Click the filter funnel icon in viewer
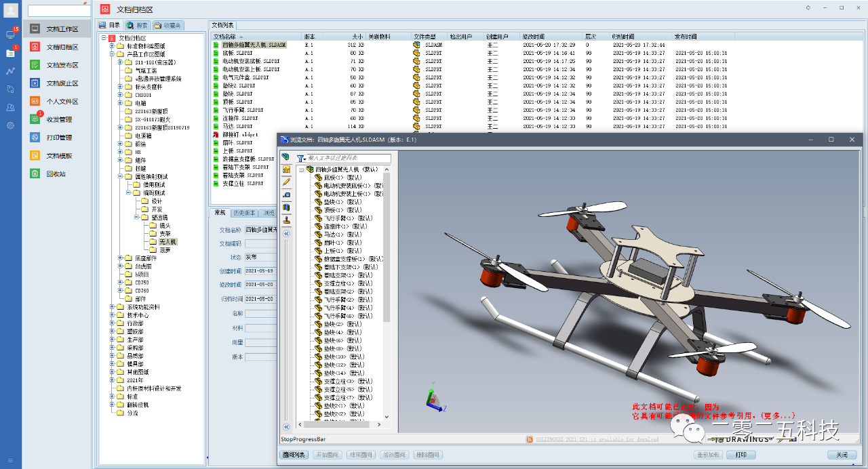Image resolution: width=868 pixels, height=469 pixels. point(300,159)
